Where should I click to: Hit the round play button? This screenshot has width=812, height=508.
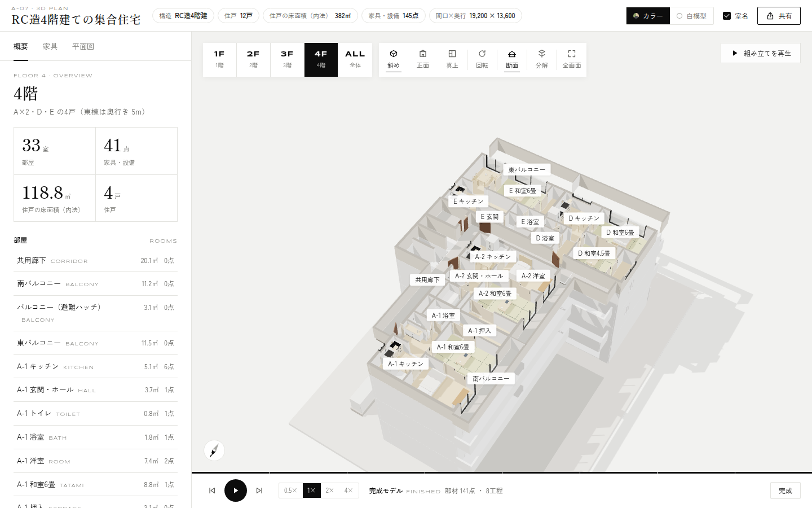pos(236,491)
